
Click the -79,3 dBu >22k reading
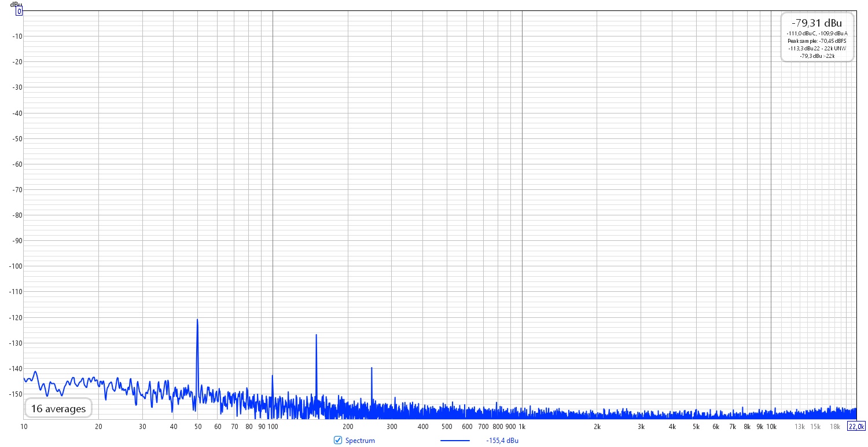pyautogui.click(x=817, y=56)
